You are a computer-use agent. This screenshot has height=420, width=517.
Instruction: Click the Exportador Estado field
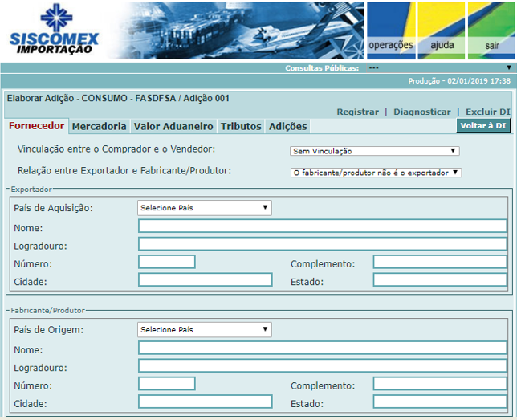coord(440,279)
